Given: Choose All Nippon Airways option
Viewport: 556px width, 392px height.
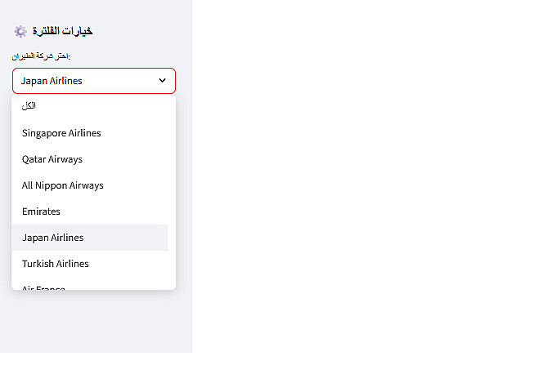Looking at the screenshot, I should (63, 185).
